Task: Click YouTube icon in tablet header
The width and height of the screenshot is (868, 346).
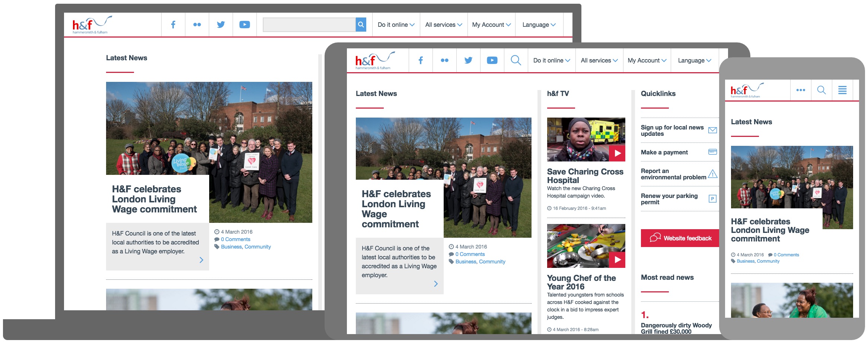Action: click(x=492, y=60)
